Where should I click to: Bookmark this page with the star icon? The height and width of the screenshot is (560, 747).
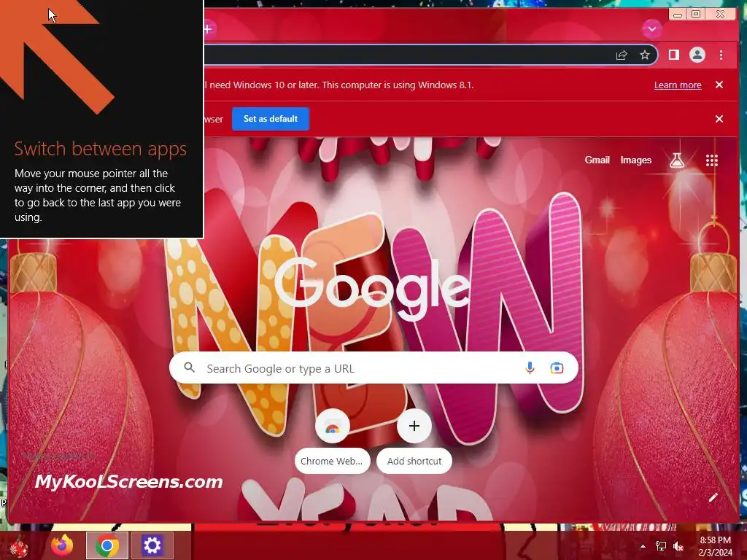pos(645,55)
